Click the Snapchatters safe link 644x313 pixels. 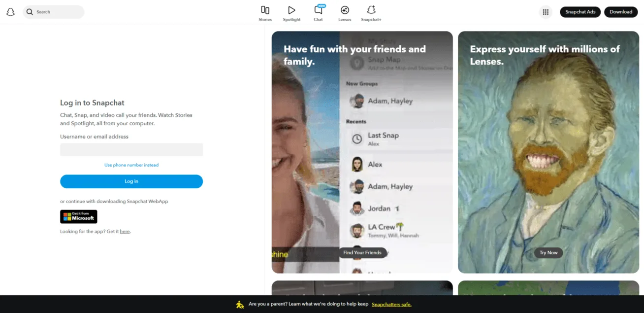pyautogui.click(x=391, y=304)
